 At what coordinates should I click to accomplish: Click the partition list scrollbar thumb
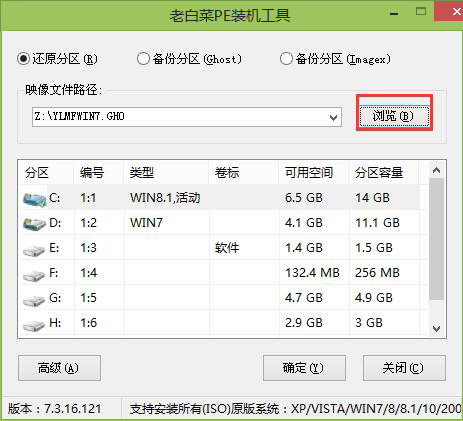(436, 239)
